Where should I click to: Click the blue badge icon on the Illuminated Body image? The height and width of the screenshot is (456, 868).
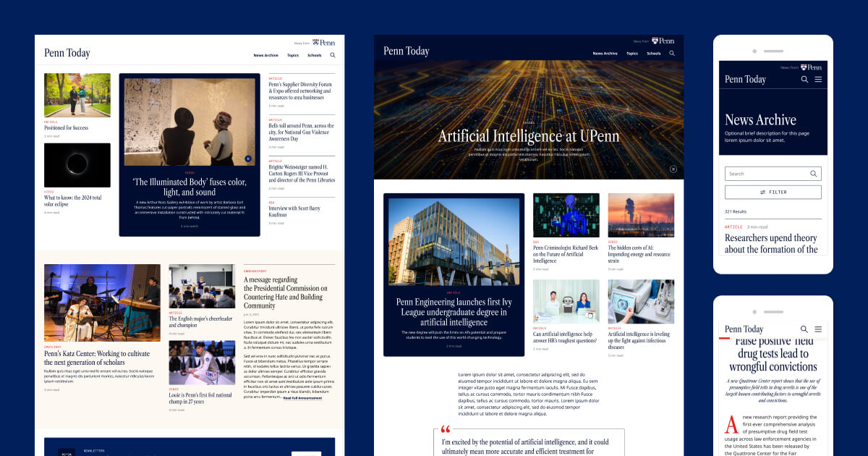coord(248,158)
